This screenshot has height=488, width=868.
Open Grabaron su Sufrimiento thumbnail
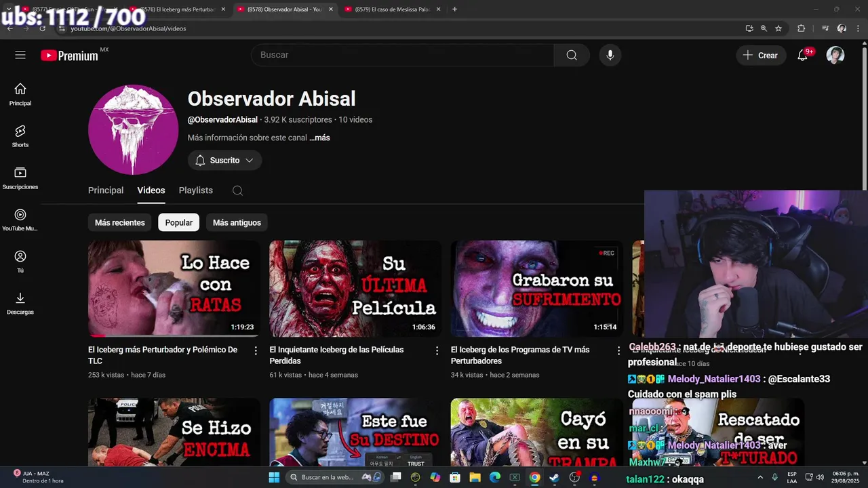point(537,289)
